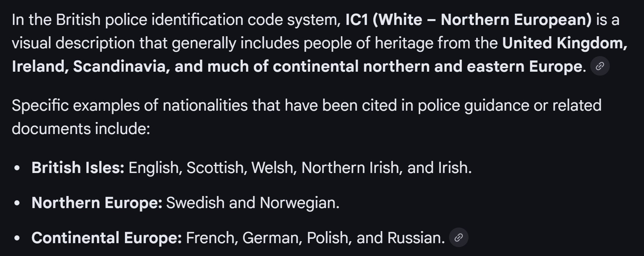
Task: Click the bold "British Isles:" label
Action: 78,168
